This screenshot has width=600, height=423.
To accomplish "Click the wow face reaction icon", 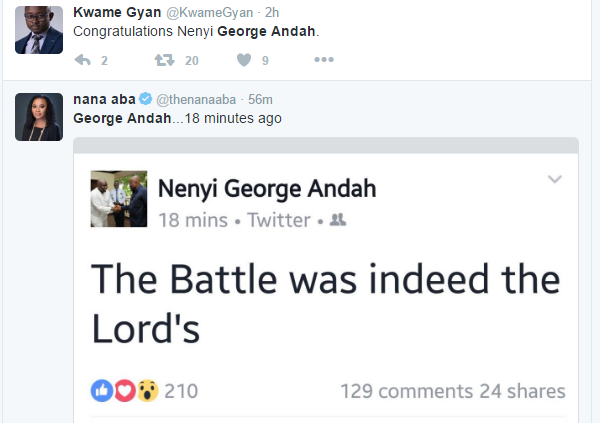I will point(147,391).
